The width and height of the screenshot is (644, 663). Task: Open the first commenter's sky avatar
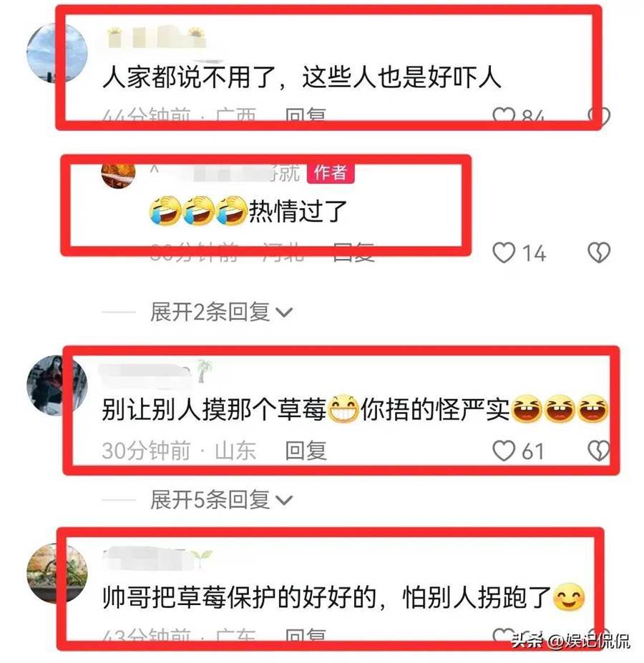[57, 53]
